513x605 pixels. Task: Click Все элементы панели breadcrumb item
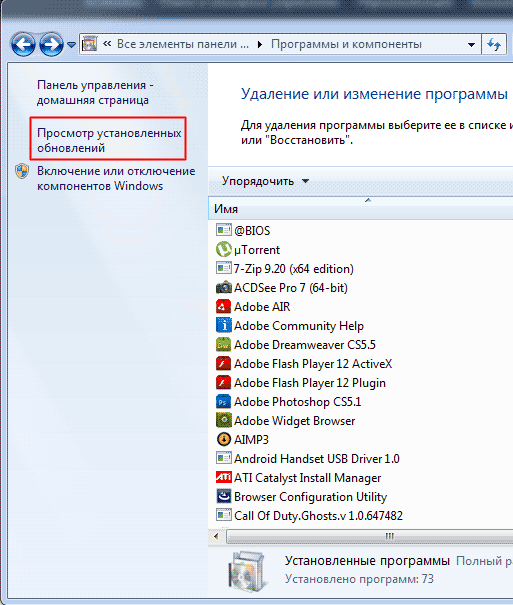[x=183, y=44]
